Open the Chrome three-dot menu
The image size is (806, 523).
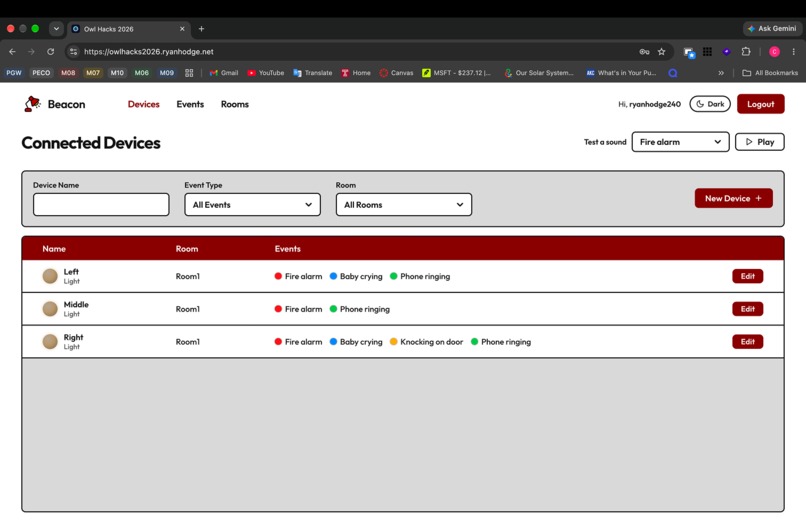point(794,51)
